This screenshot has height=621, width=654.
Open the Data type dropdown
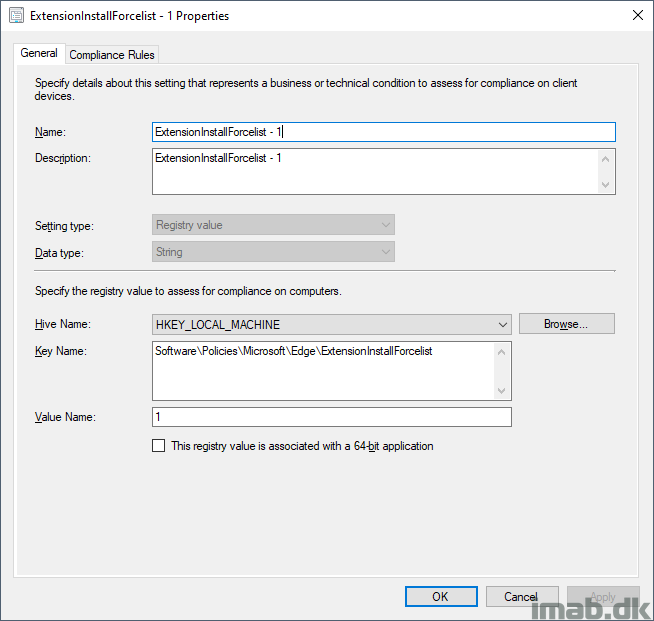coord(273,252)
